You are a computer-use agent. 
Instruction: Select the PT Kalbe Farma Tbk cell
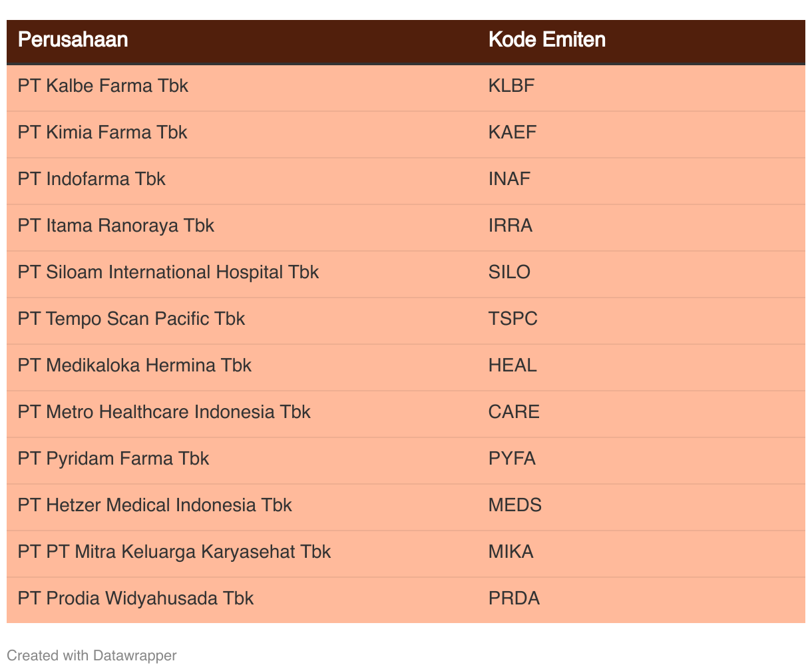(103, 86)
